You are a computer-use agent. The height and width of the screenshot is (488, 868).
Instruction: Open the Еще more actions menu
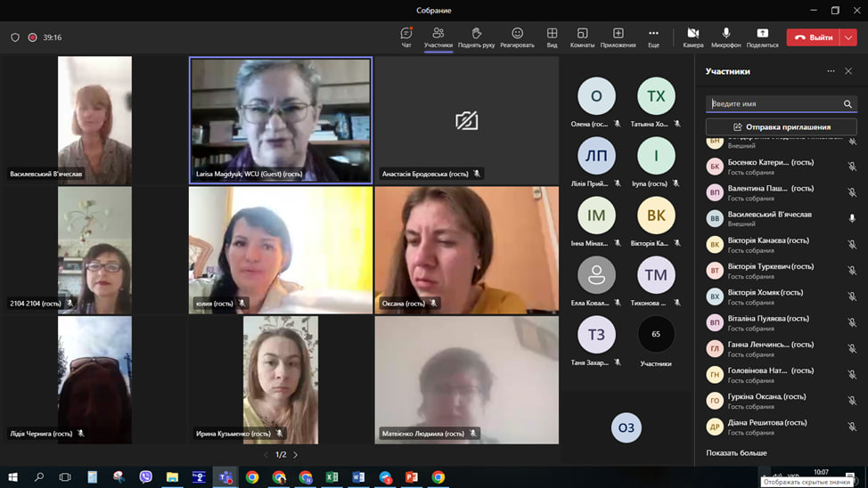(x=653, y=37)
